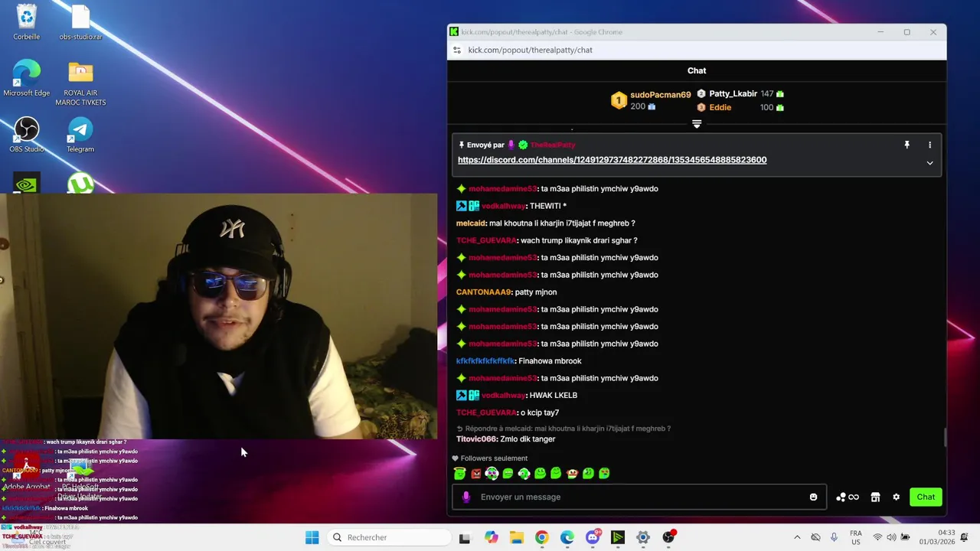The image size is (980, 551).
Task: Open Microsoft Edge on taskbar
Action: coord(567,537)
